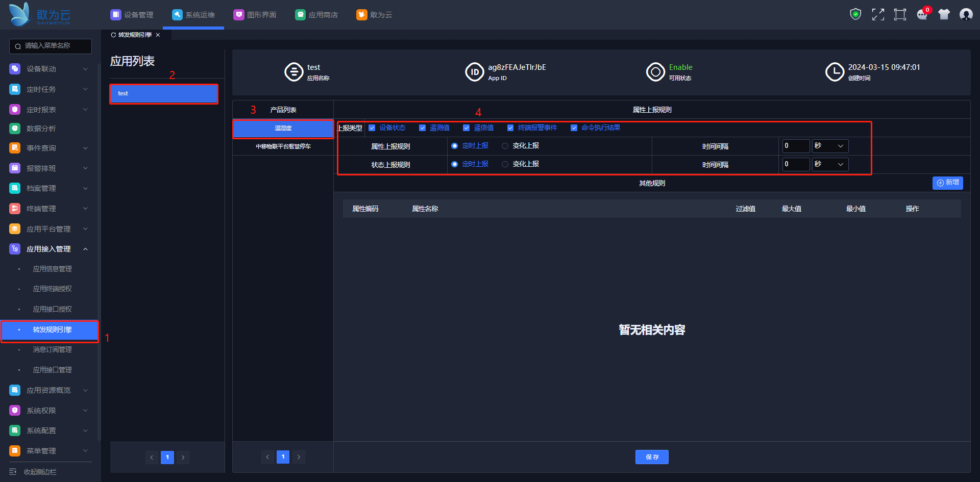
Task: Select 变化上报 for 状态上报规则
Action: (505, 164)
